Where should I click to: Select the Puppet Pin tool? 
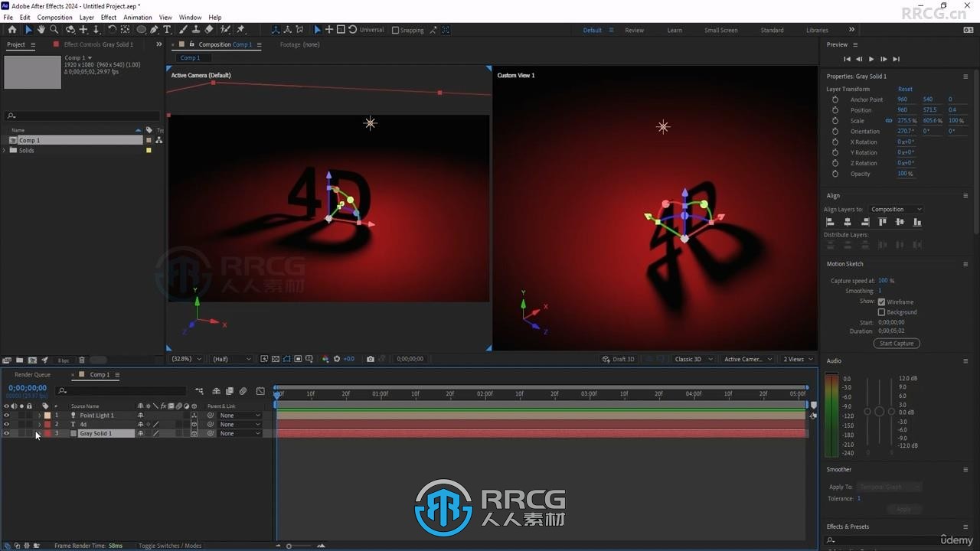click(240, 30)
